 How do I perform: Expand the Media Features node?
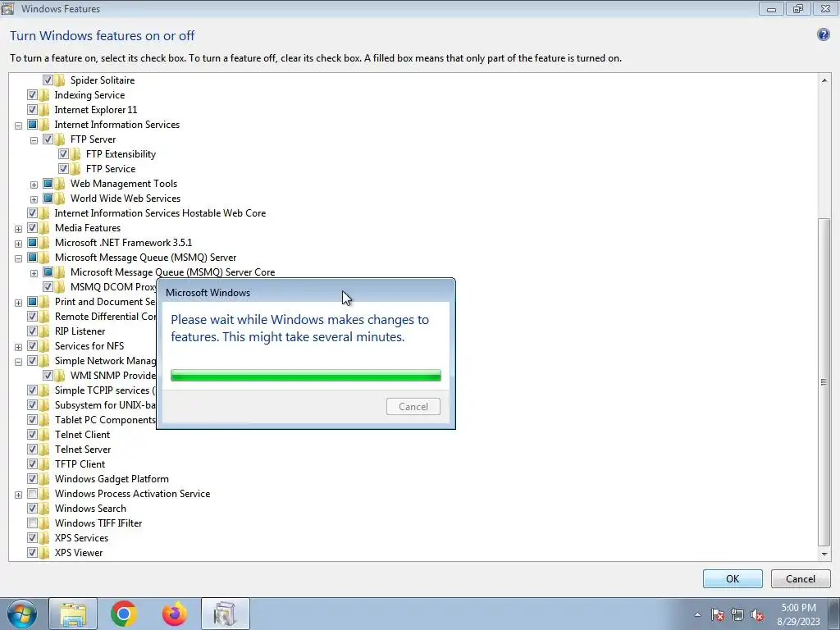18,229
